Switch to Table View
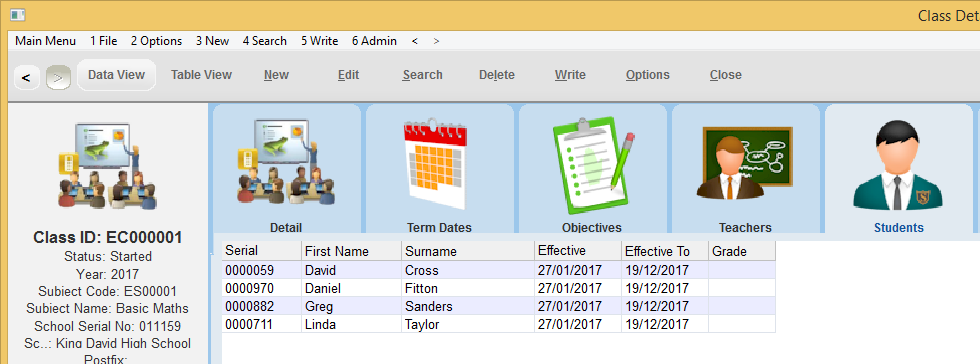The image size is (980, 364). coord(201,75)
